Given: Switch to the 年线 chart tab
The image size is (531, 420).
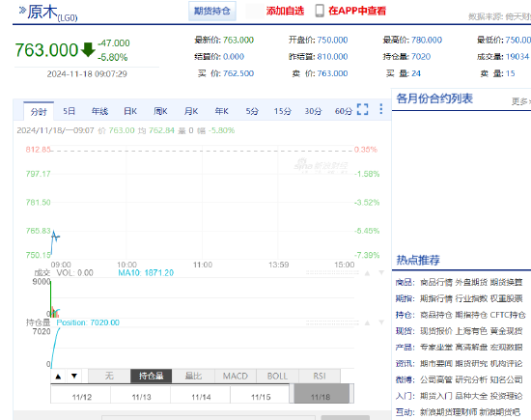Looking at the screenshot, I should (99, 111).
